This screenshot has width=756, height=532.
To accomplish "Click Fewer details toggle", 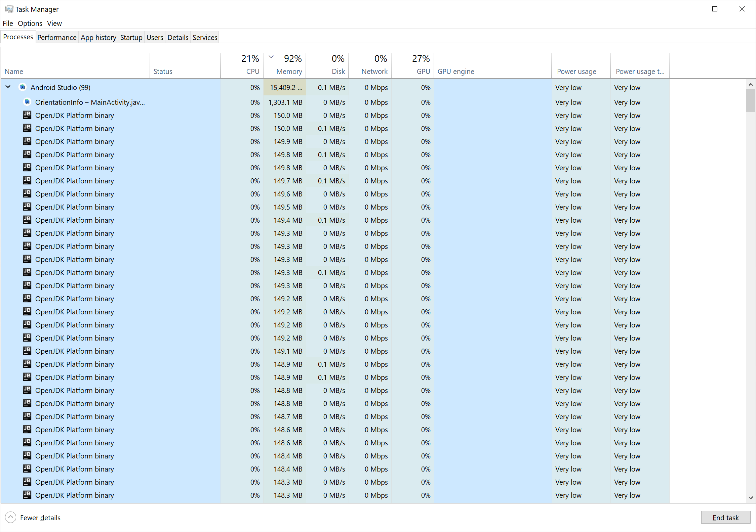I will 33,518.
